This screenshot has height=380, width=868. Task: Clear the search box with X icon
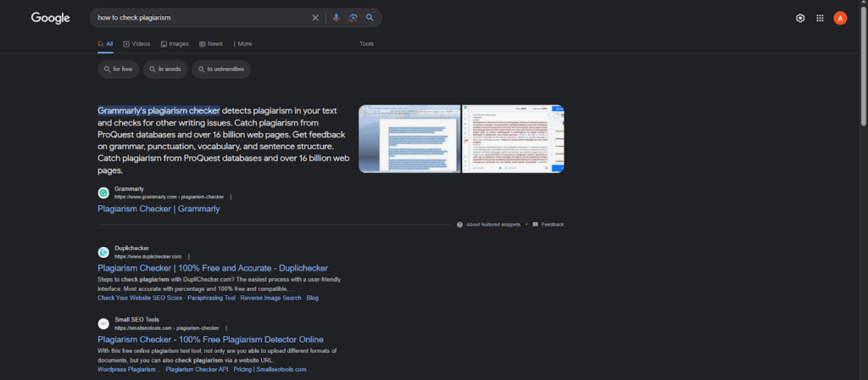click(315, 18)
